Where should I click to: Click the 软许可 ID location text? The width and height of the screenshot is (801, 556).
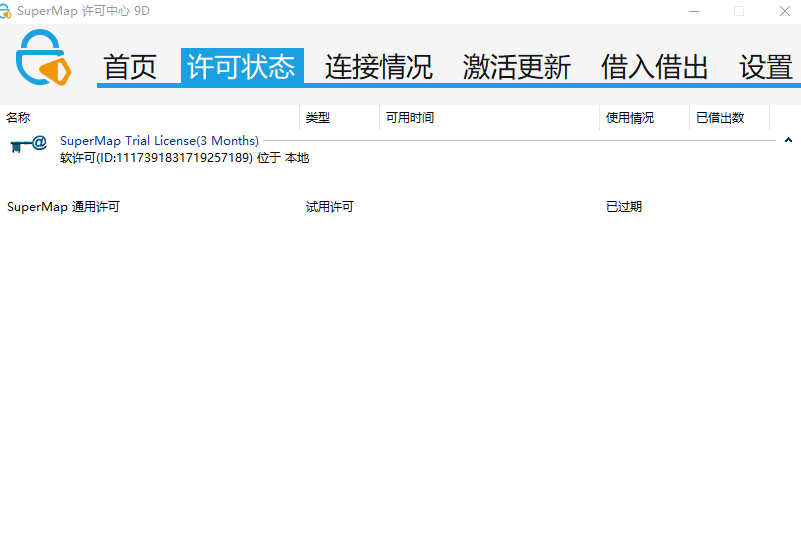point(184,158)
